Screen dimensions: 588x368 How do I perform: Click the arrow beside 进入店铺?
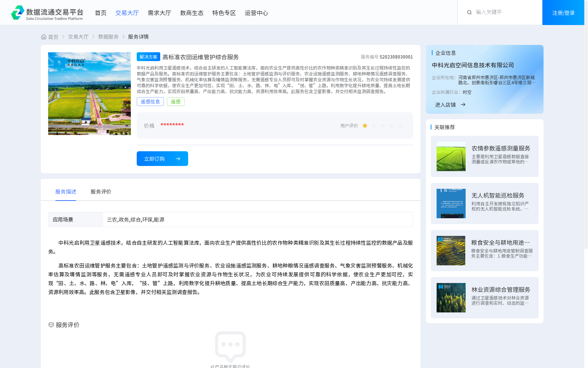(x=463, y=105)
